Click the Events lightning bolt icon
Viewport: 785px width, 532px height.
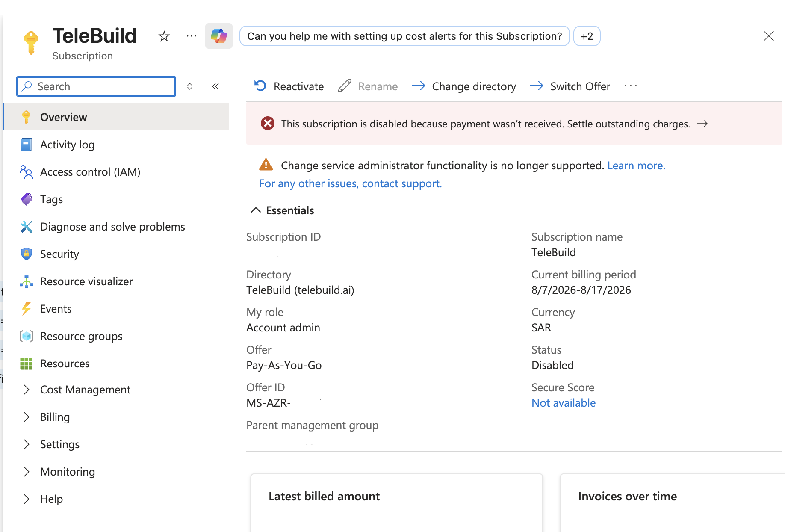(27, 309)
